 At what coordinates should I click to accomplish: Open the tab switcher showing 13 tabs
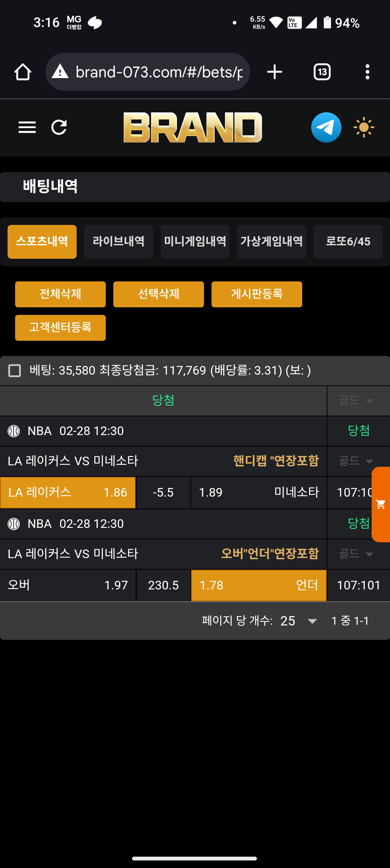pyautogui.click(x=322, y=72)
